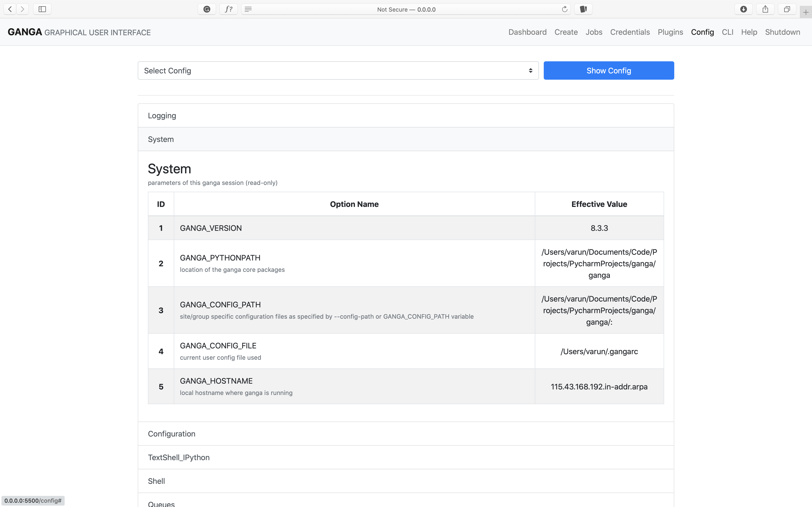Open the Downloads list in the toolbar
Screen dimensions: 812x507
[743, 9]
